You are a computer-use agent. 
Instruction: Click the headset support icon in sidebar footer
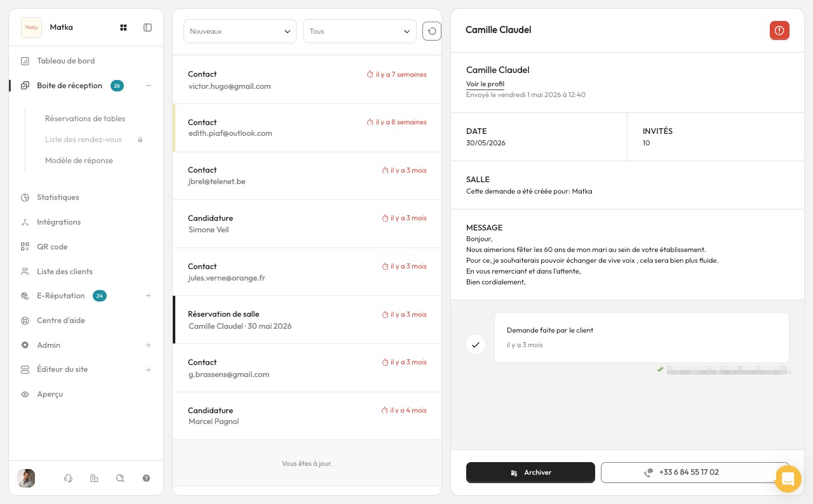[69, 479]
